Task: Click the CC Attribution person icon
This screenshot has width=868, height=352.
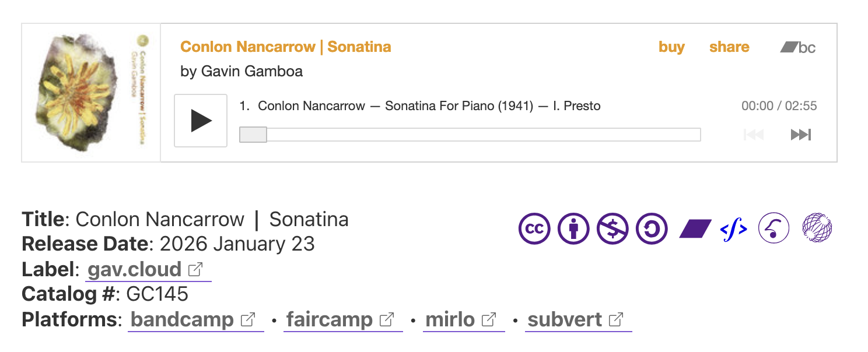Action: (573, 228)
